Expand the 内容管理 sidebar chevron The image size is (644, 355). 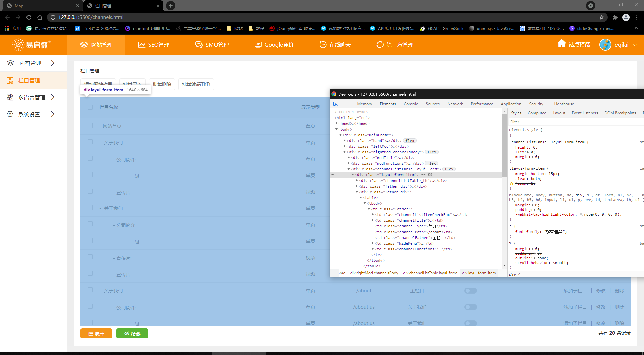(x=53, y=63)
